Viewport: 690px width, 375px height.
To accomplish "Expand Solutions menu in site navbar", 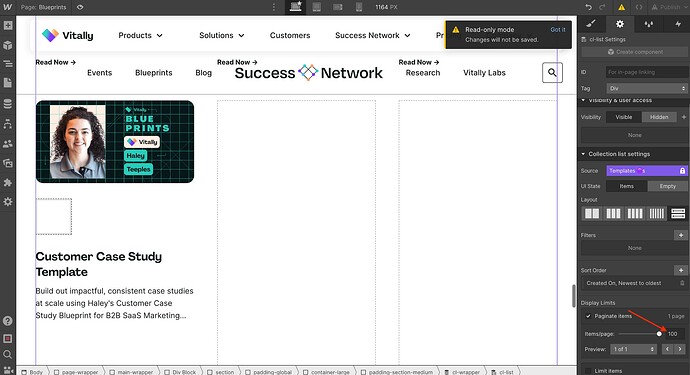I will coord(221,35).
